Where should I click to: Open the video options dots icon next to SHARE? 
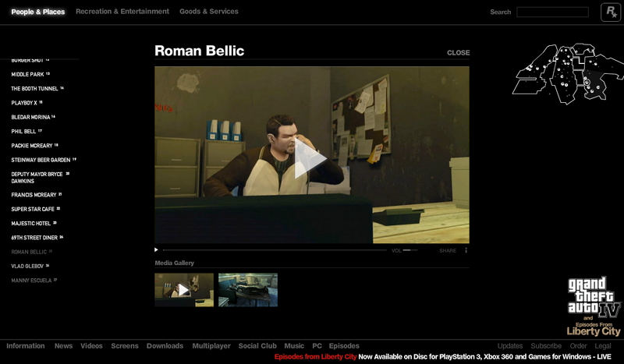pos(466,250)
